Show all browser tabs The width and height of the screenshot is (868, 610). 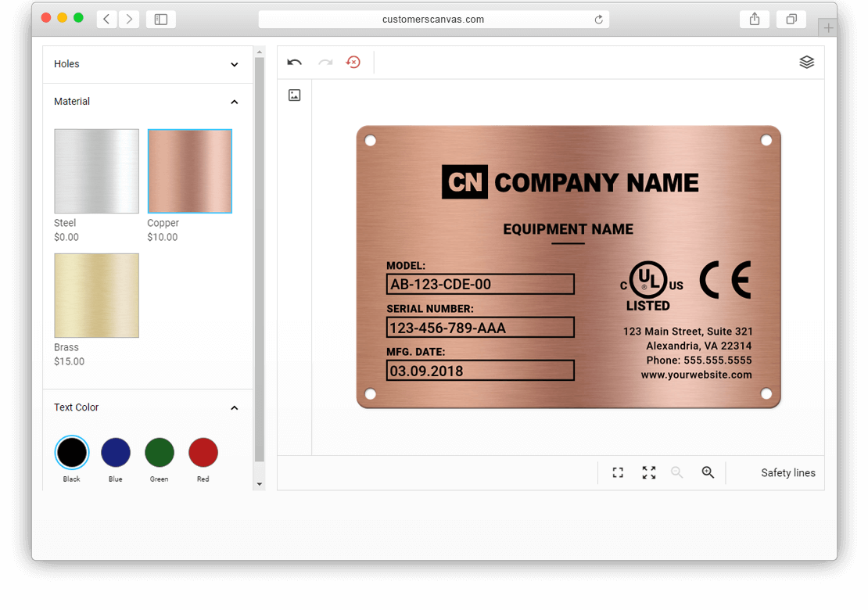pyautogui.click(x=791, y=20)
